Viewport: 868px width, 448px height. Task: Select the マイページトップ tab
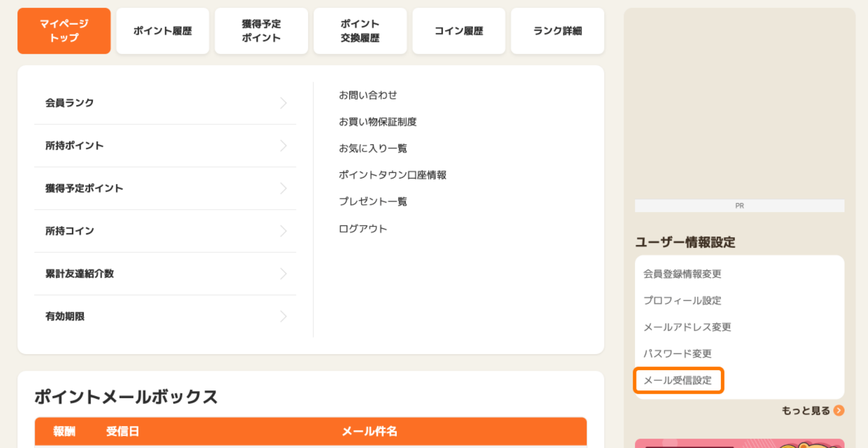(64, 31)
